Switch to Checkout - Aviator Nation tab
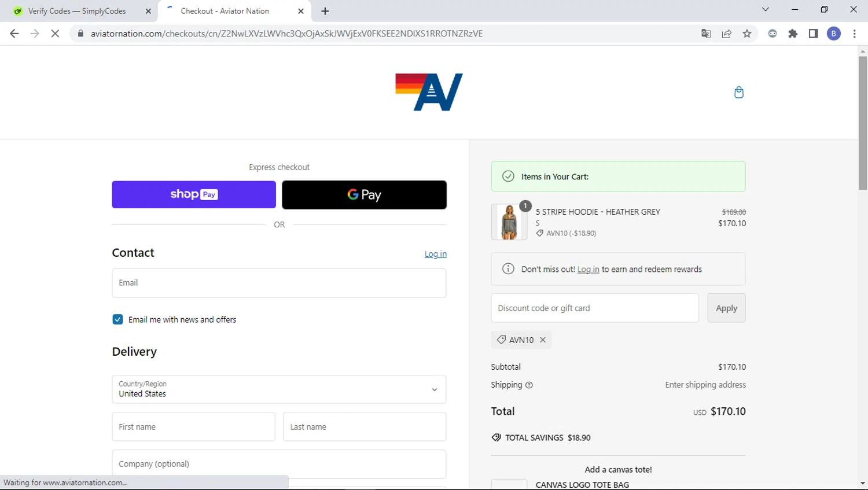Image resolution: width=868 pixels, height=490 pixels. 225,11
